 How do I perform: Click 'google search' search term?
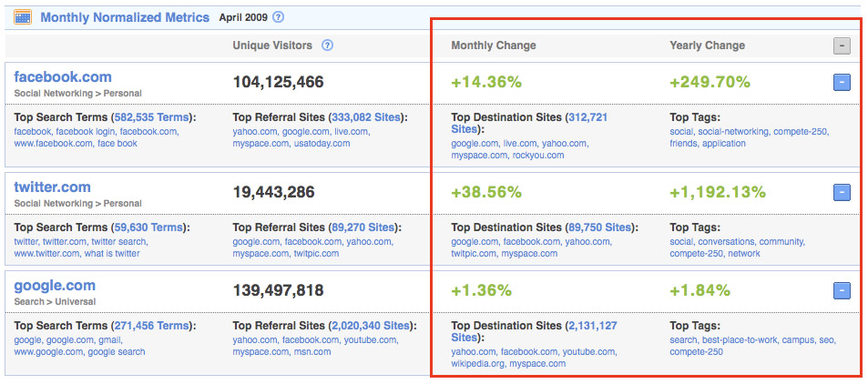coord(117,352)
